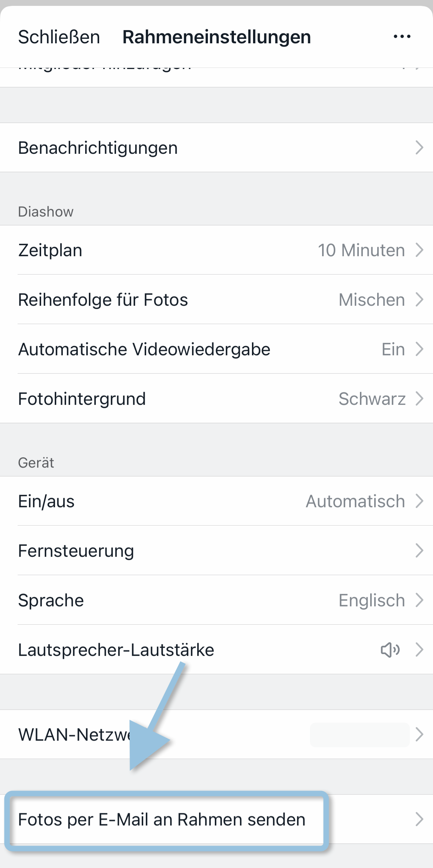Close the frame settings with Schließen
The image size is (433, 868).
tap(59, 37)
